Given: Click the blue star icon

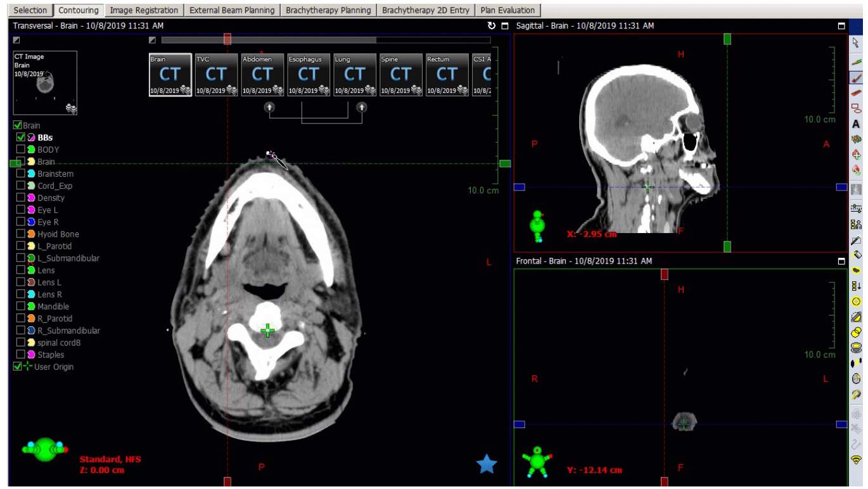Looking at the screenshot, I should tap(487, 464).
